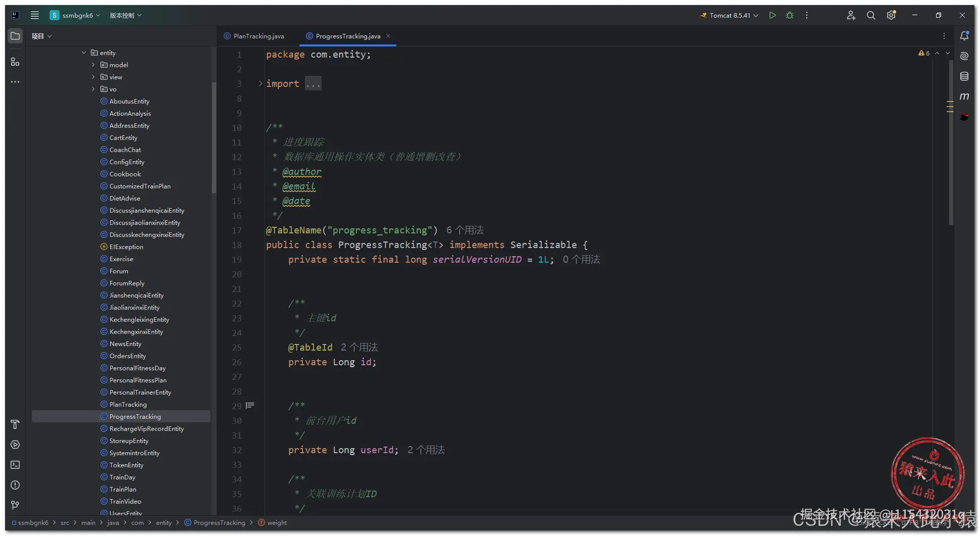The image size is (980, 536).
Task: Collapse the entity folder
Action: (84, 53)
